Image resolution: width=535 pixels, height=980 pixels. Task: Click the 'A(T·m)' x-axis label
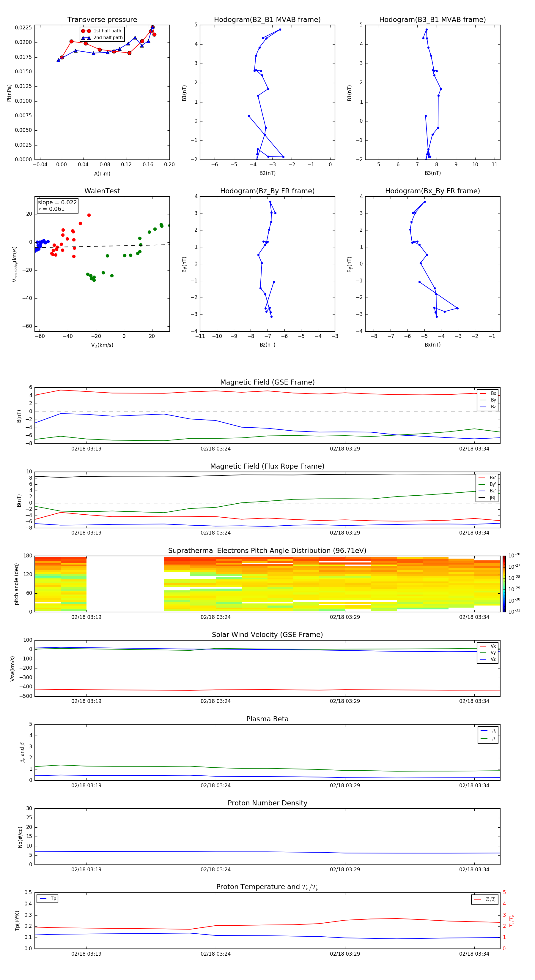(x=102, y=174)
